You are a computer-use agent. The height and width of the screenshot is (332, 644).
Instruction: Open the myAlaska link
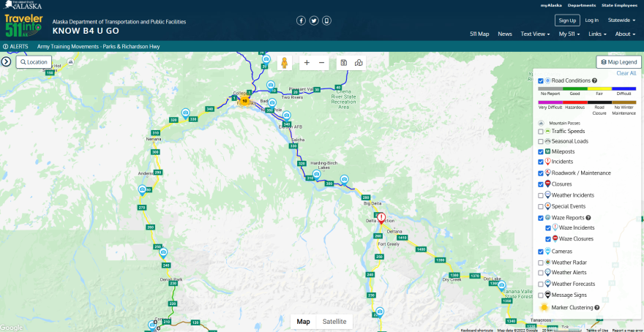point(551,5)
